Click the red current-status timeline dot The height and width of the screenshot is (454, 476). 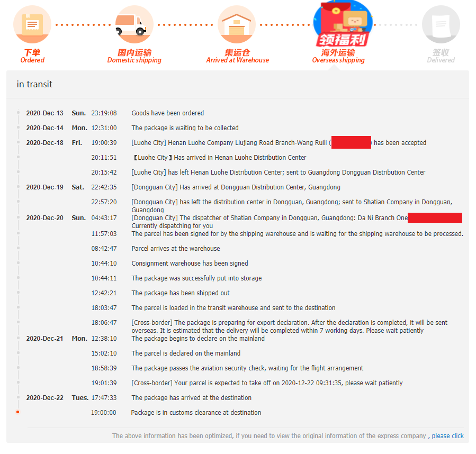coord(18,412)
